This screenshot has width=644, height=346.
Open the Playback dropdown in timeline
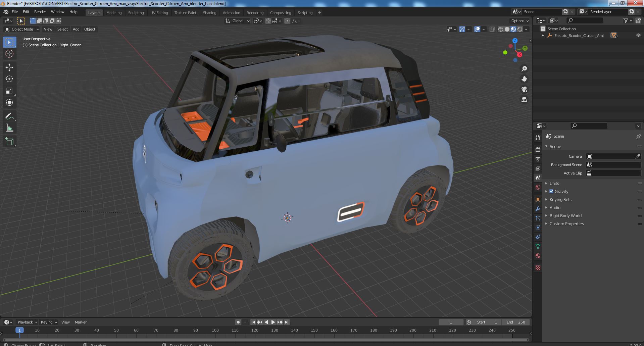pyautogui.click(x=27, y=322)
